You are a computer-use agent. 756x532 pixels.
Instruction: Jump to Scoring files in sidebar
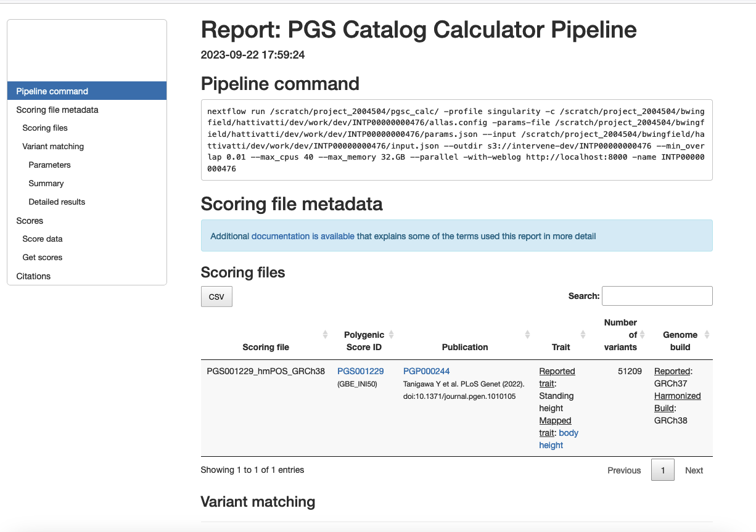[45, 128]
